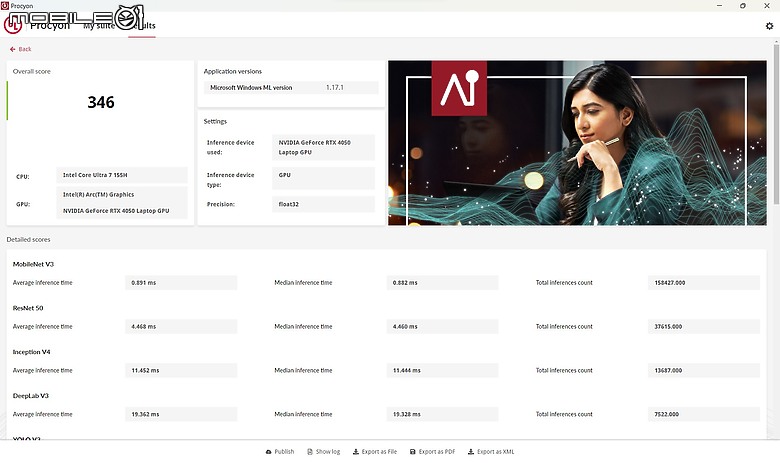Click the Procyon icon in title bar

(x=4, y=5)
